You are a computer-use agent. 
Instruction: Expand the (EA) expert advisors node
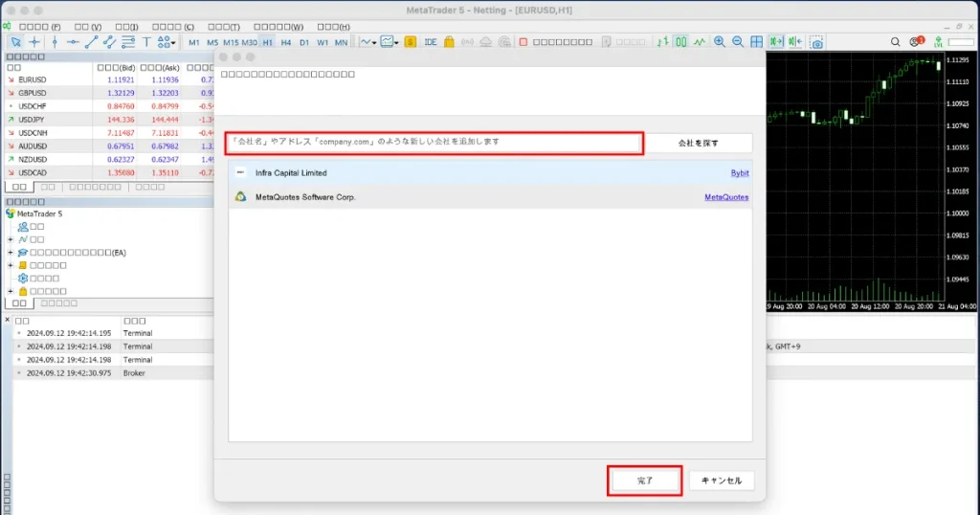point(10,253)
